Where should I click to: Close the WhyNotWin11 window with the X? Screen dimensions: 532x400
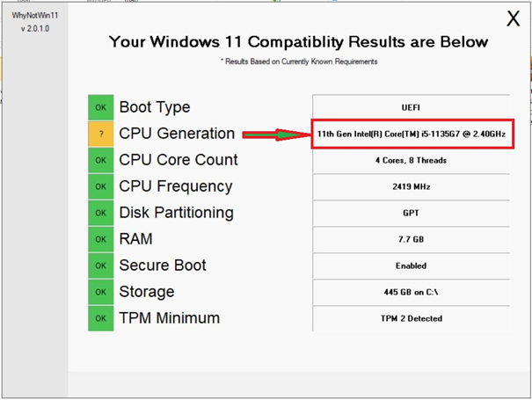513,18
